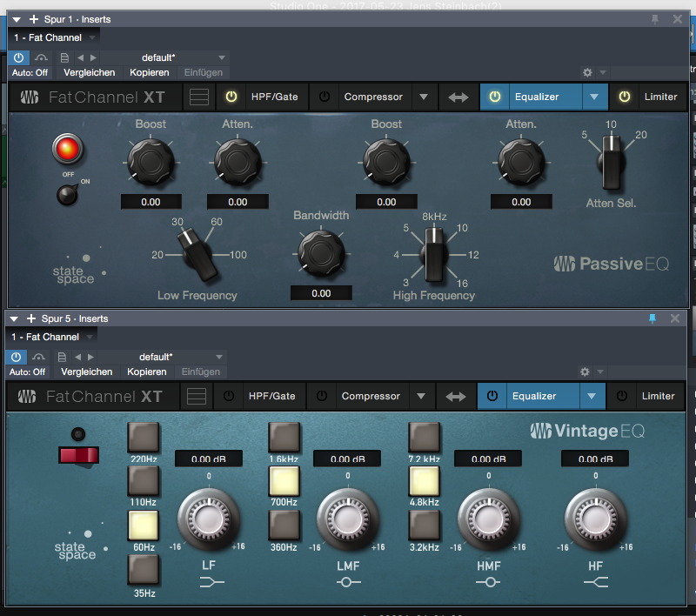Click Auto: Off in Spur 1
Image resolution: width=696 pixels, height=616 pixels.
[30, 73]
